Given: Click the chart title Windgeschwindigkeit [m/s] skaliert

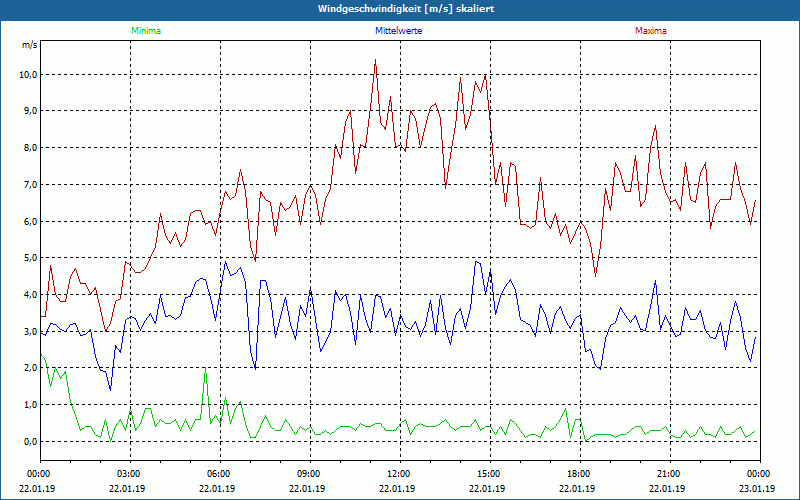Looking at the screenshot, I should pyautogui.click(x=406, y=9).
